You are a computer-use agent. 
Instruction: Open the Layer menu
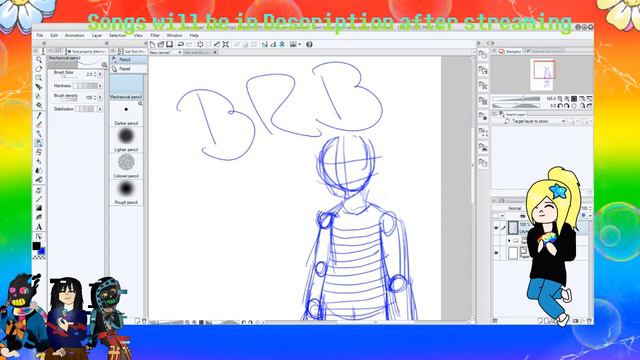tap(97, 36)
